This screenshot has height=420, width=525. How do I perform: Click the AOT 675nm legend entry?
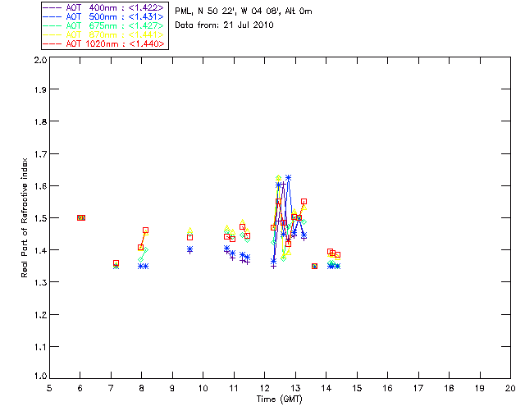(103, 25)
